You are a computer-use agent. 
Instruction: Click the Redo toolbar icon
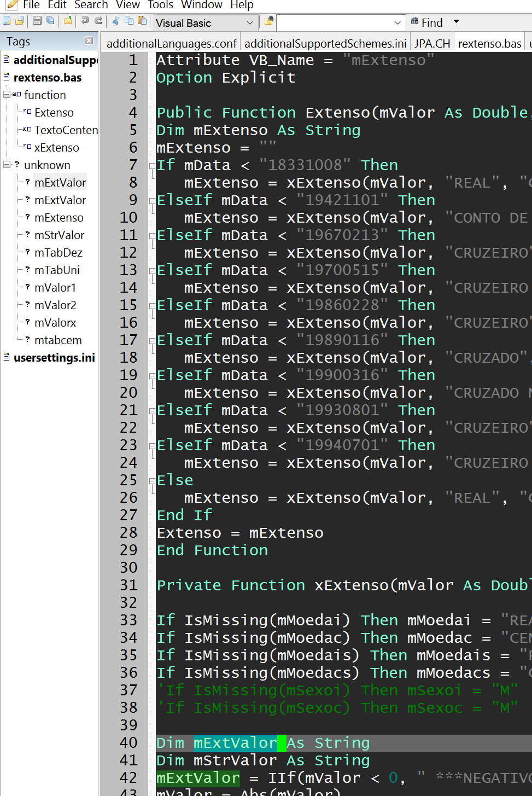[98, 21]
